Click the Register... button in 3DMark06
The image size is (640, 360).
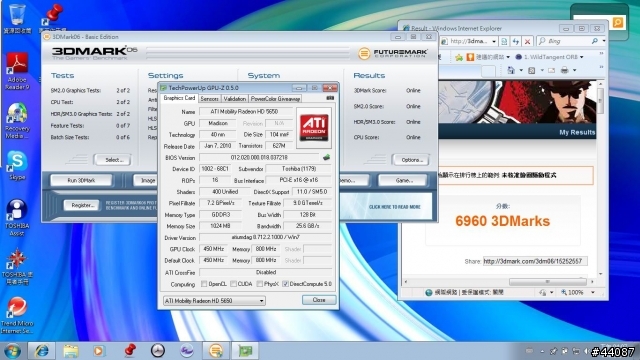click(x=82, y=205)
